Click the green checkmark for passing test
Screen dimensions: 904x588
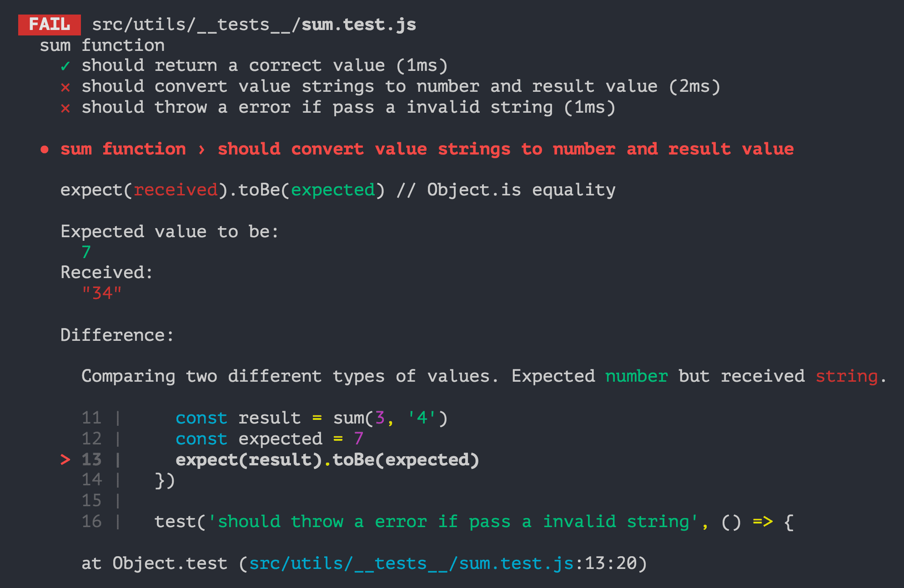(65, 66)
